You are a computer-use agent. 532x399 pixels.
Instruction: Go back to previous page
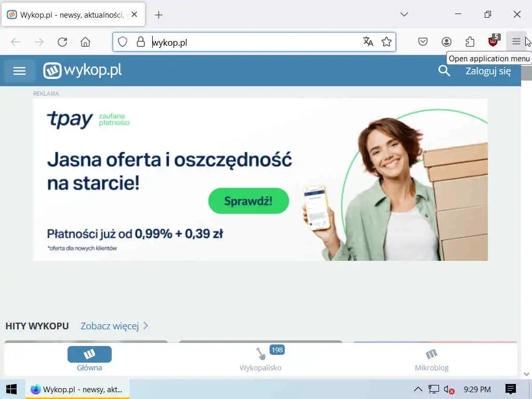coord(16,42)
